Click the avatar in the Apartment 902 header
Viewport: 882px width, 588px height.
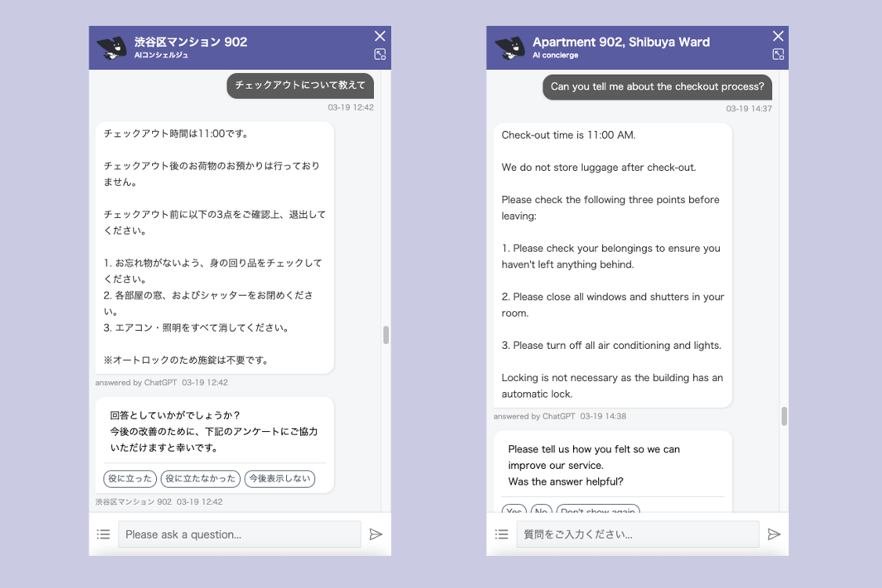(x=510, y=48)
